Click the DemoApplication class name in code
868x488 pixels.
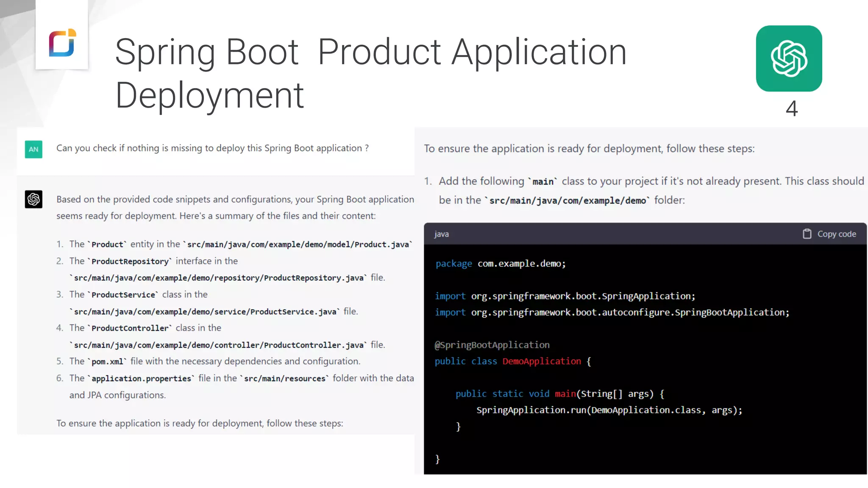point(542,361)
